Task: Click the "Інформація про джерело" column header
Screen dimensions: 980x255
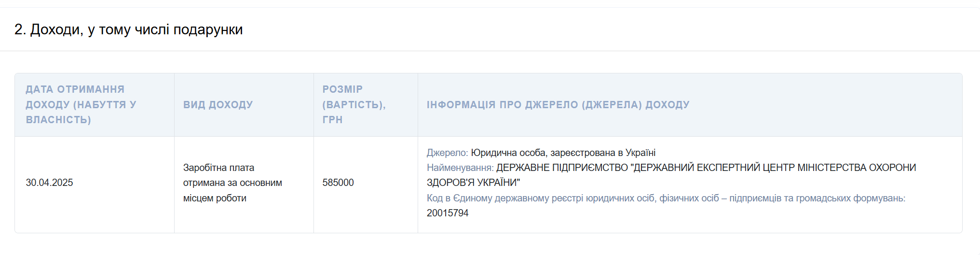Action: point(558,105)
